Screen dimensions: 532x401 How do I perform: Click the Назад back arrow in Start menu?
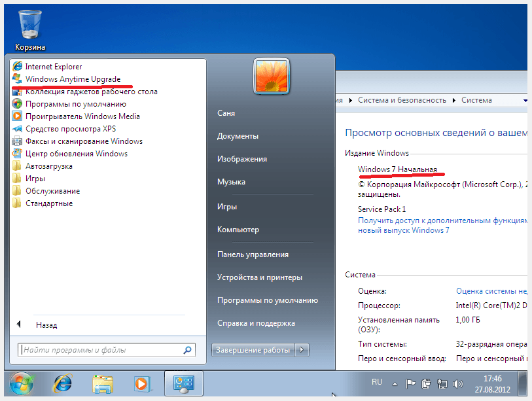[19, 324]
